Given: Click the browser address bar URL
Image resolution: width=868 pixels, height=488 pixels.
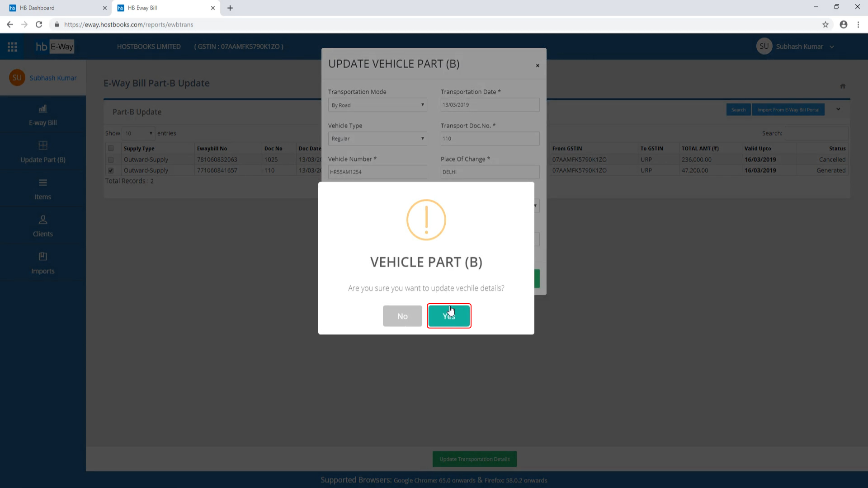Looking at the screenshot, I should 128,24.
